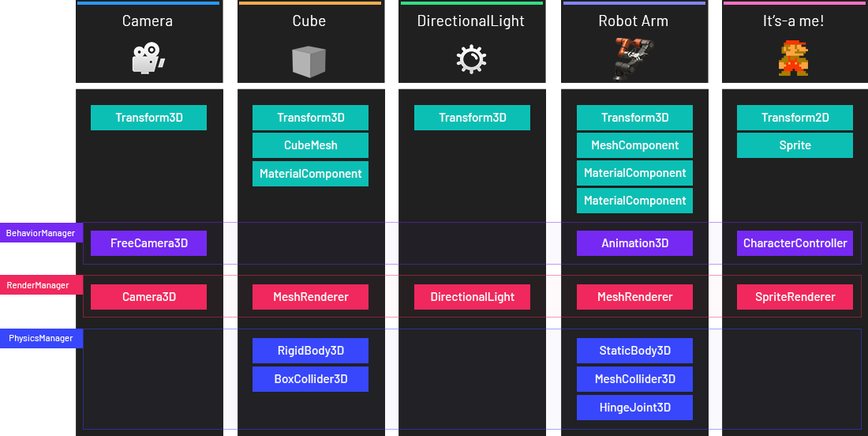Select the RenderManager tab label
The height and width of the screenshot is (436, 868).
[x=38, y=285]
